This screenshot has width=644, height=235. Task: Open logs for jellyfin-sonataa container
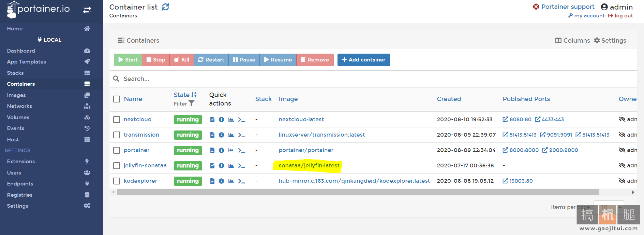click(212, 166)
